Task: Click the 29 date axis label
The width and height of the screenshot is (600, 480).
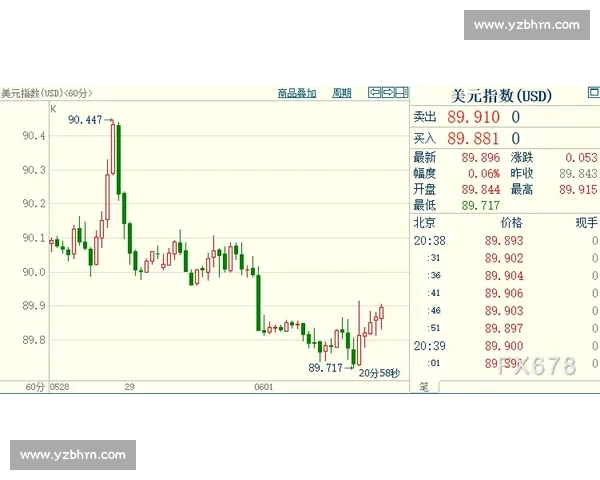Action: tap(130, 387)
